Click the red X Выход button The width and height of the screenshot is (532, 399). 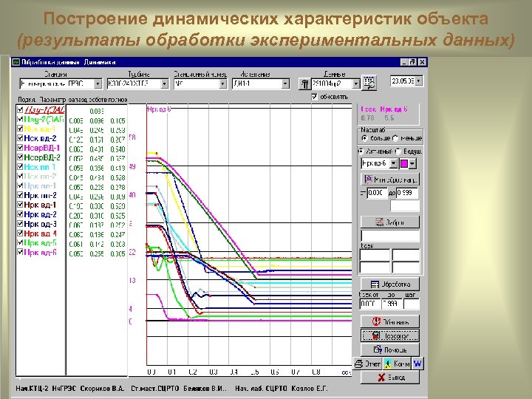(x=390, y=378)
